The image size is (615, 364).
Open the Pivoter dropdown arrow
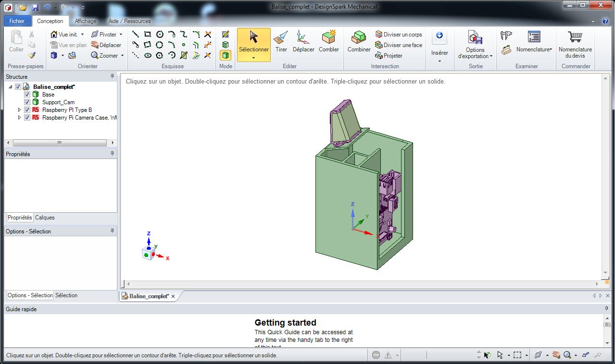[x=121, y=35]
